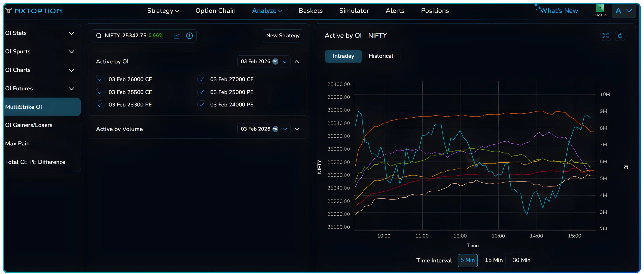
Task: Select MultiStrike OI in the sidebar
Action: tap(24, 107)
